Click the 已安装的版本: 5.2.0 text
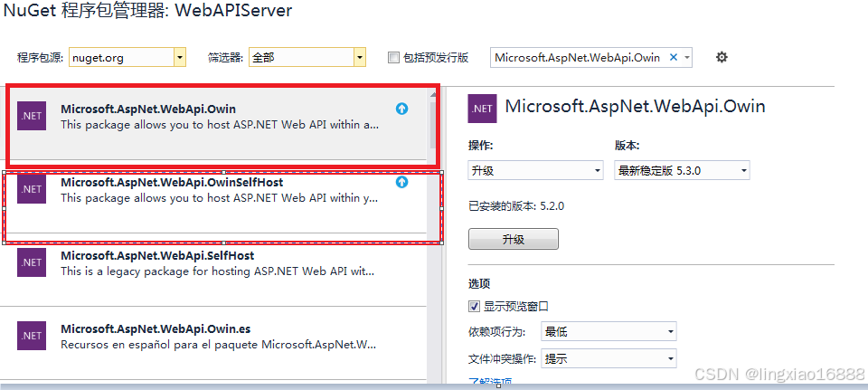Image resolution: width=868 pixels, height=390 pixels. coord(516,206)
